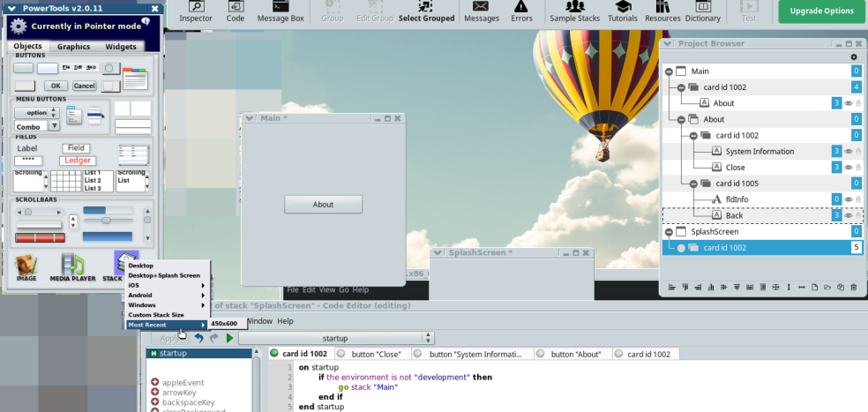Toggle visibility eye for Back control
The image size is (868, 412).
click(848, 215)
